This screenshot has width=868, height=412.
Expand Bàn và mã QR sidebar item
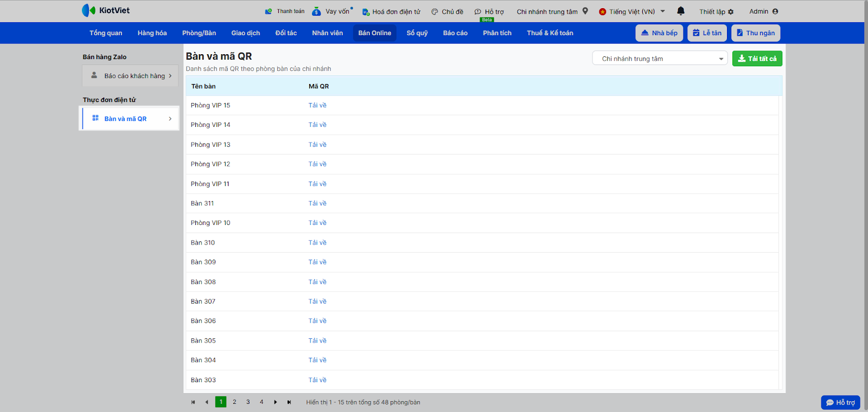pos(170,119)
